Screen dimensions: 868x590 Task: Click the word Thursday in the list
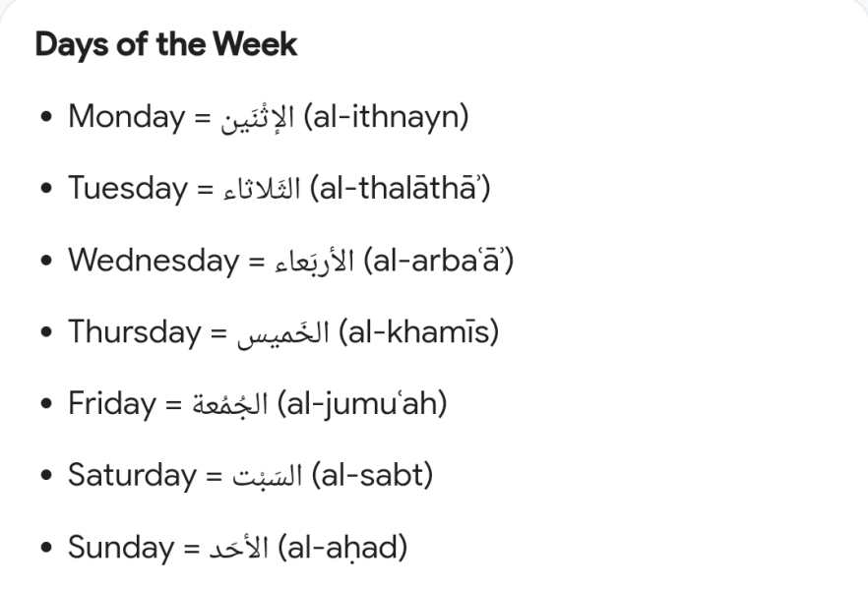134,332
